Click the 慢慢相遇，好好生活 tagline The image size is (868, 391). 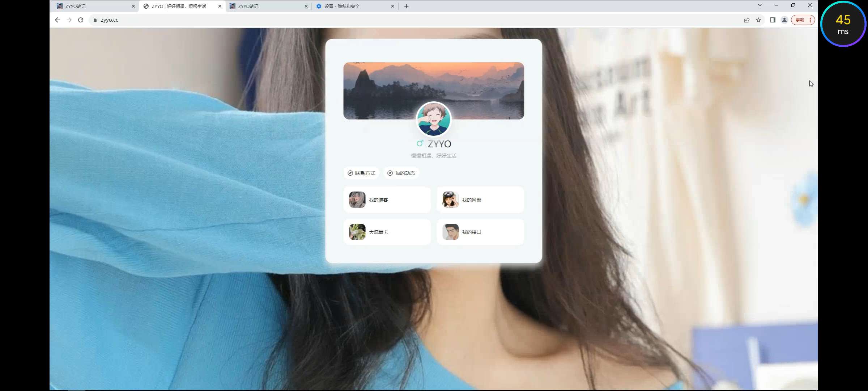[x=434, y=156]
